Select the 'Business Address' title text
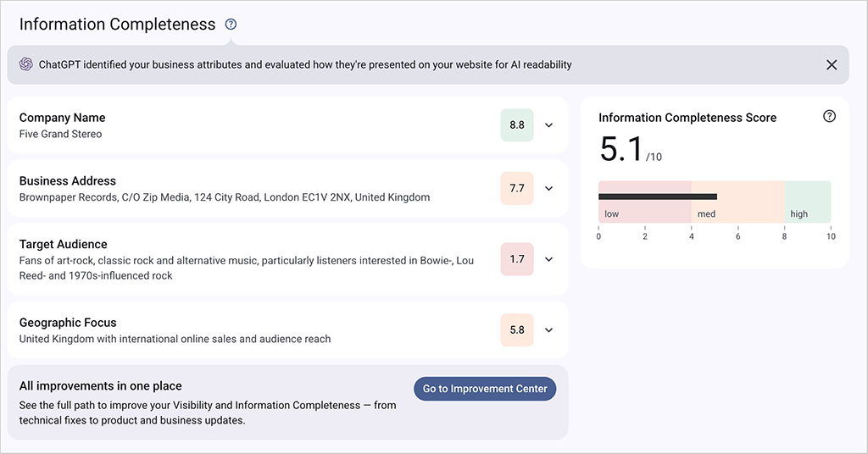This screenshot has height=454, width=868. coord(68,180)
